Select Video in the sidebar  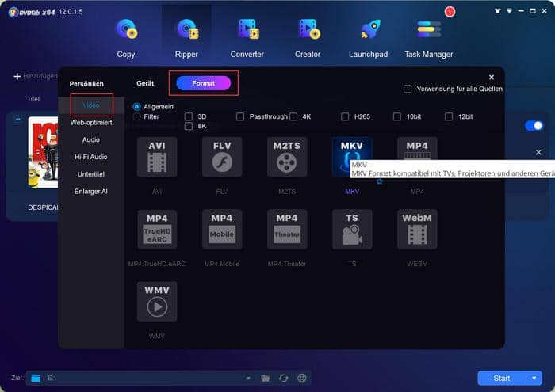click(91, 105)
